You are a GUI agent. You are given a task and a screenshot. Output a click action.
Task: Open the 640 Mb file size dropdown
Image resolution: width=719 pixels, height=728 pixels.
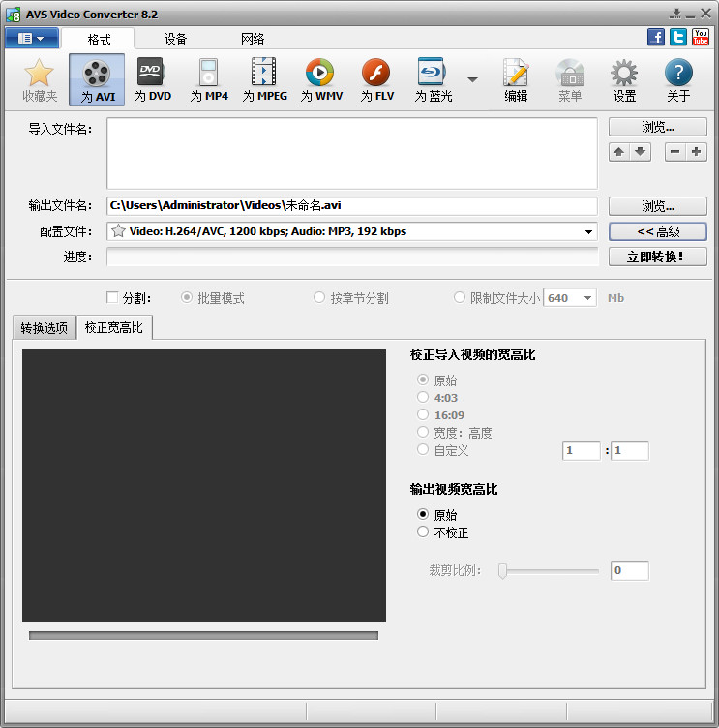pyautogui.click(x=587, y=298)
